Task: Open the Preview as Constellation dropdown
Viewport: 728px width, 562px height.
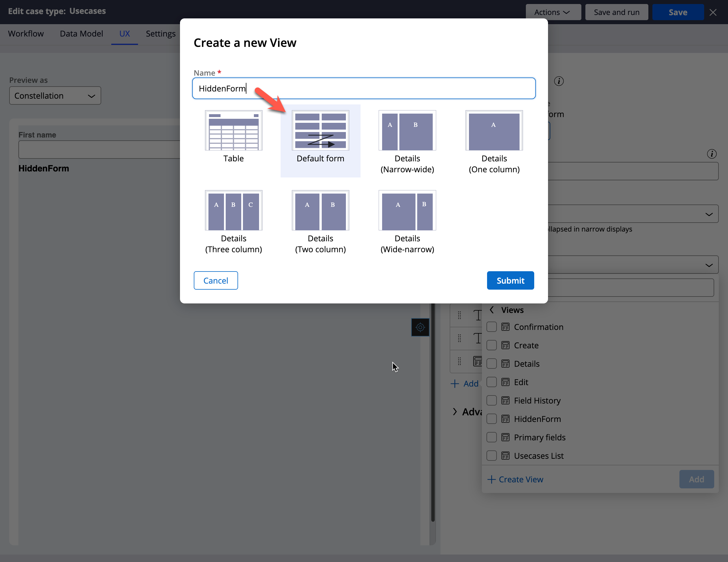Action: coord(55,96)
